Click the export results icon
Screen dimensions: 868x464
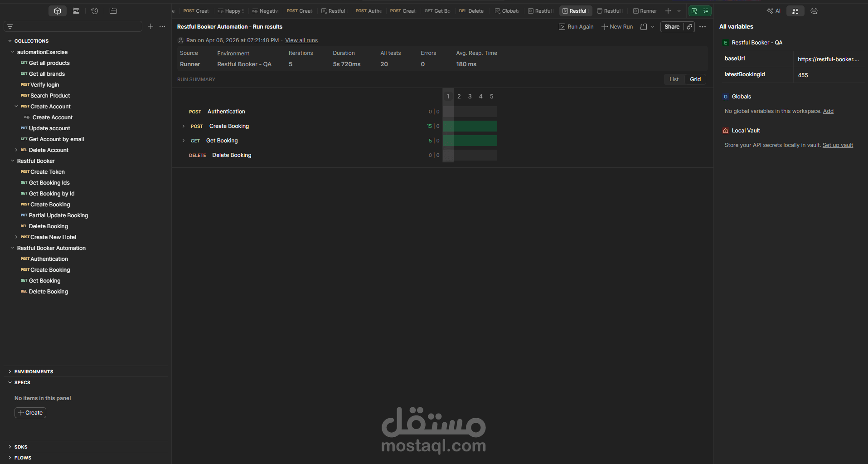643,27
